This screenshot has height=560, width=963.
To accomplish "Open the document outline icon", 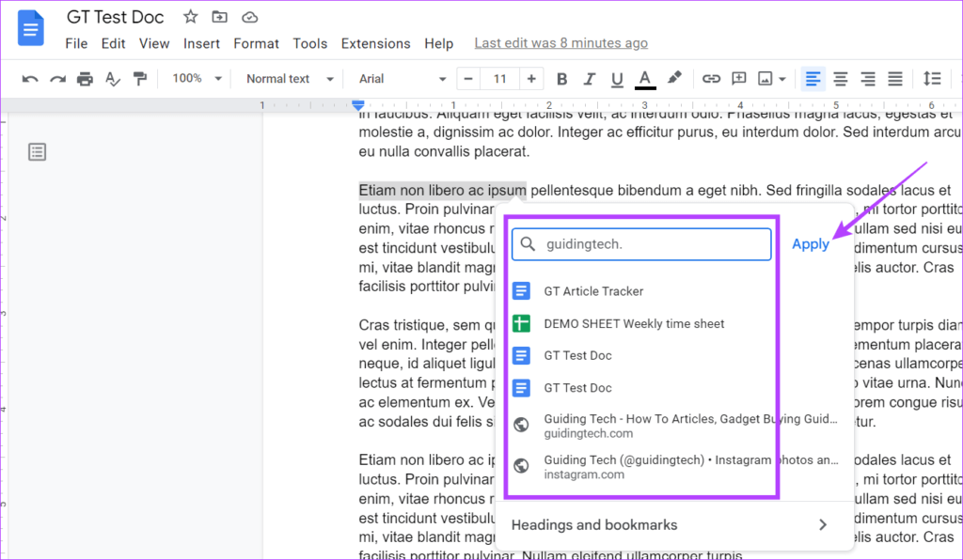I will [37, 152].
